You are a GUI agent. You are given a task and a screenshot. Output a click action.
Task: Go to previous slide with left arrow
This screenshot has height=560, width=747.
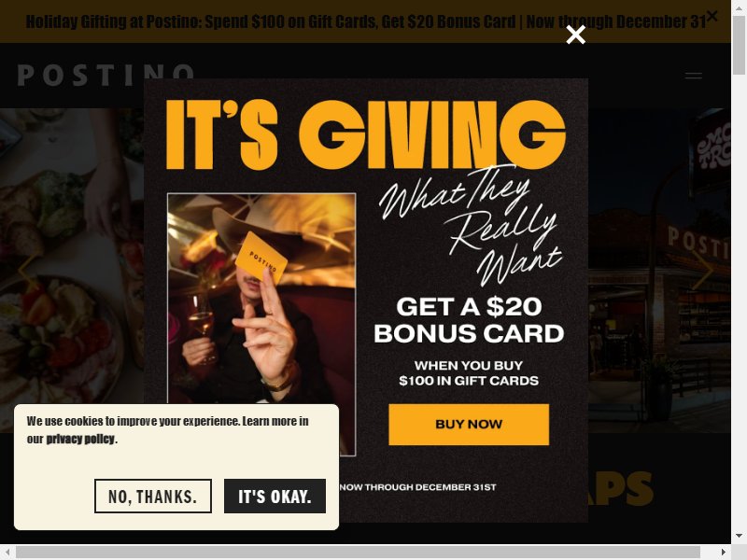point(29,271)
